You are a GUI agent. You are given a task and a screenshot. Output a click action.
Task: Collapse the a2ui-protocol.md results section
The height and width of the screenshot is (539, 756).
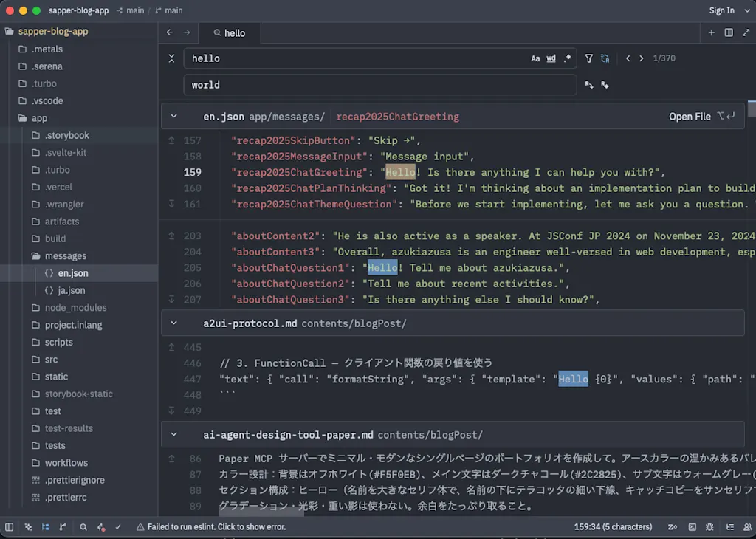pos(174,323)
